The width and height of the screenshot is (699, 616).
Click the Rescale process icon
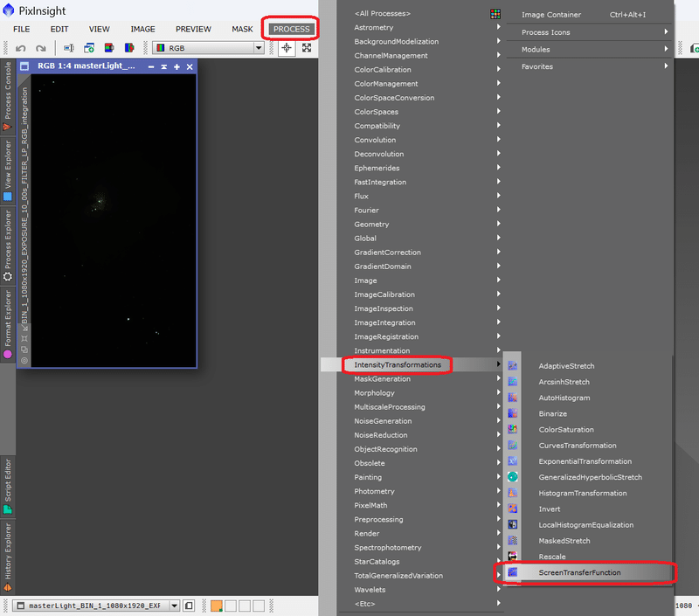(x=513, y=557)
